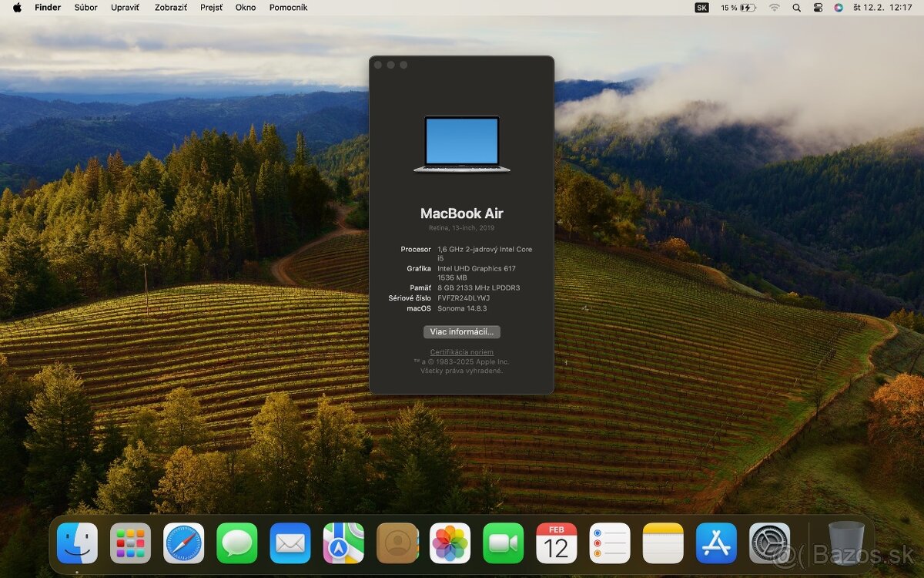The width and height of the screenshot is (924, 578).
Task: Open Safari from the Dock
Action: pos(184,543)
